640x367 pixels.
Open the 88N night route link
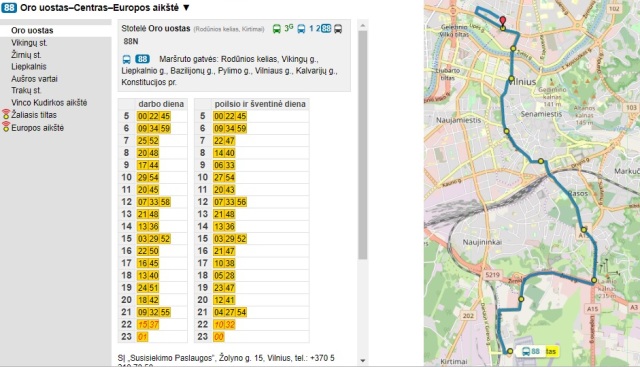131,41
